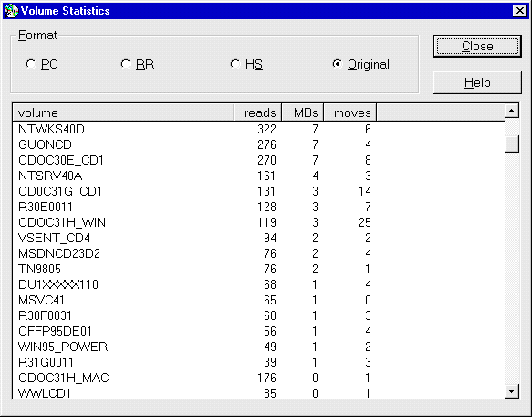Click the scroll down arrow of the list
Image resolution: width=532 pixels, height=417 pixels.
coord(511,392)
